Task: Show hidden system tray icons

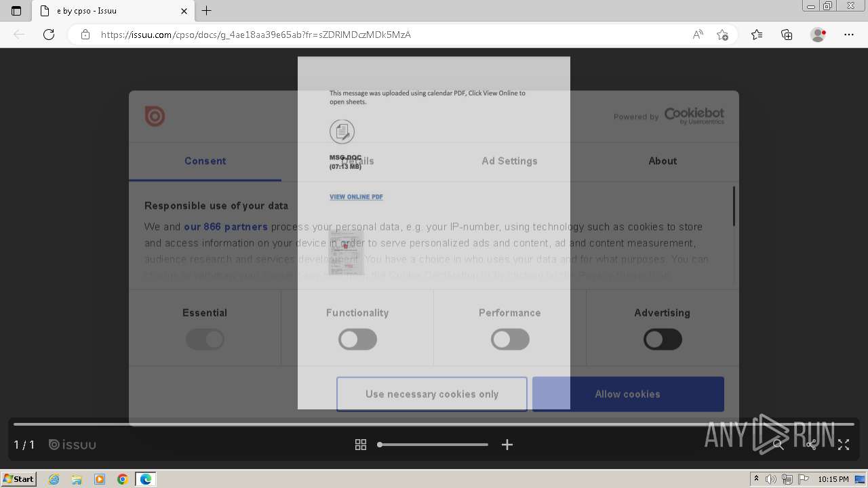Action: 757,479
